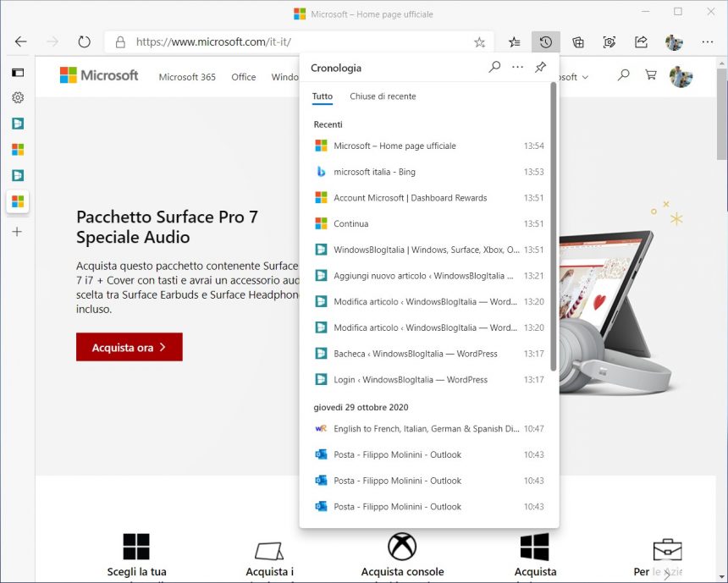
Task: Open Microsoft 365 navigation item
Action: [x=187, y=77]
